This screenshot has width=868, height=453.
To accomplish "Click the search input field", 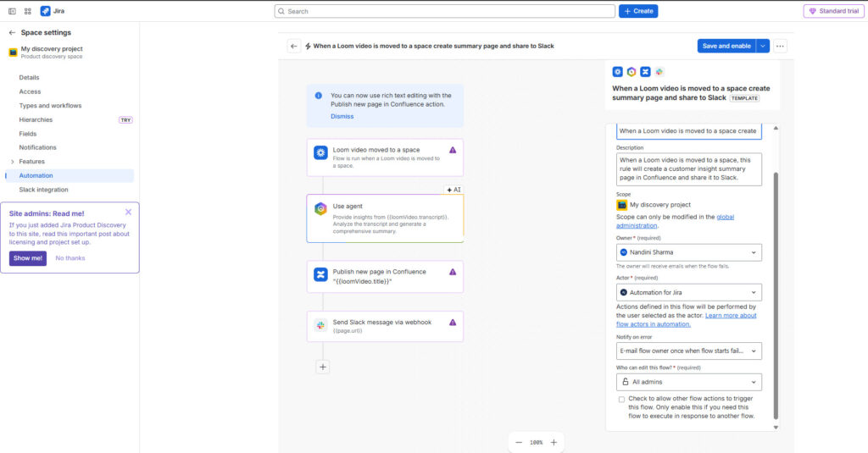I will pyautogui.click(x=444, y=11).
